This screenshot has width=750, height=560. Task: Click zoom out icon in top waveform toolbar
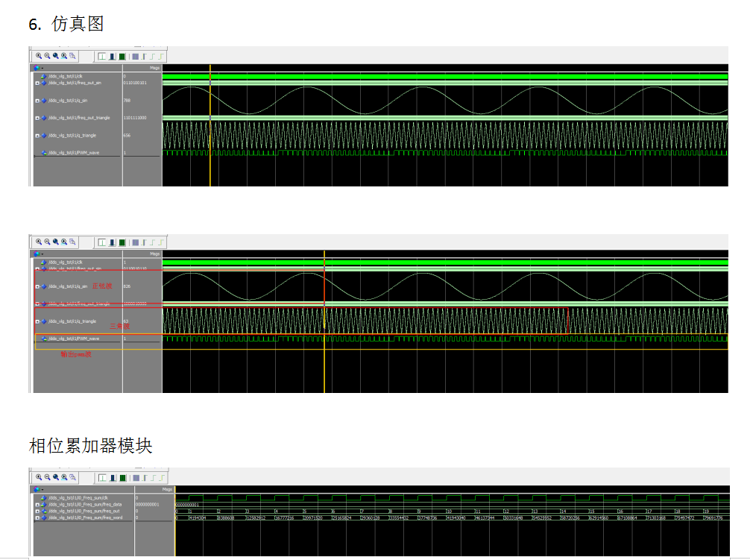47,56
